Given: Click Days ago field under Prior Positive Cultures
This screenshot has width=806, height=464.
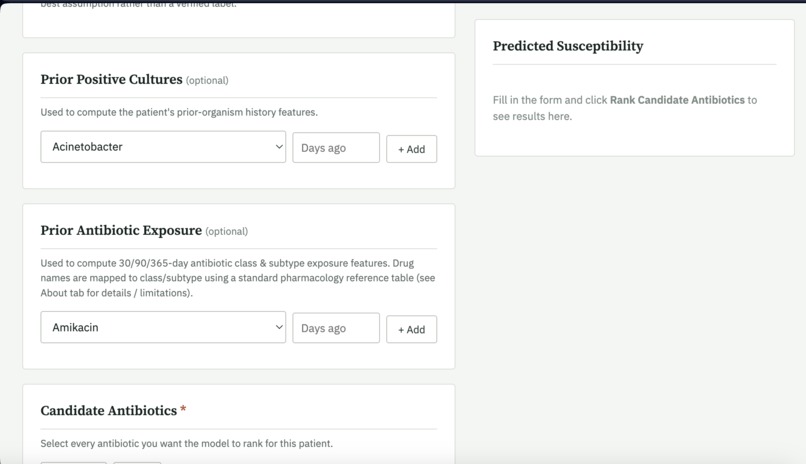Looking at the screenshot, I should (336, 148).
